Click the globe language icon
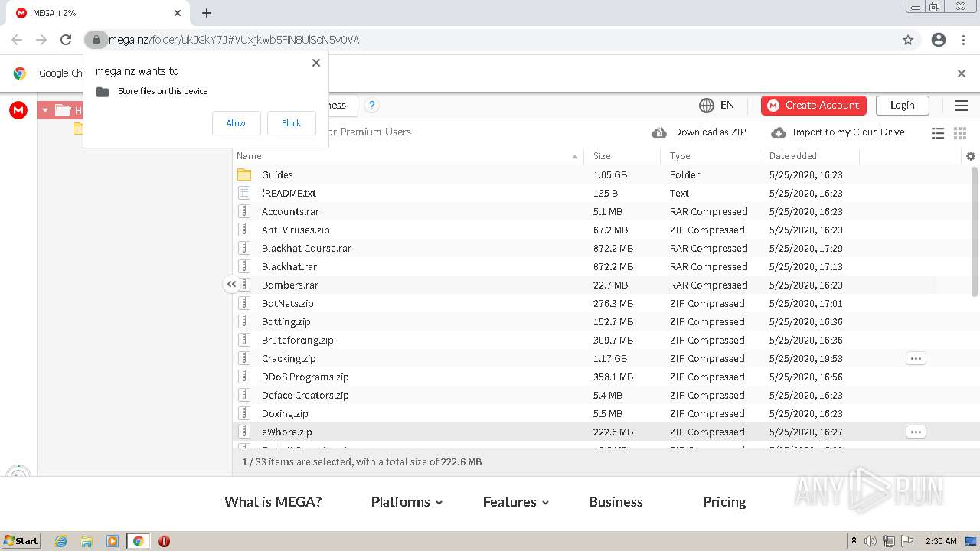This screenshot has width=980, height=551. pyautogui.click(x=707, y=106)
